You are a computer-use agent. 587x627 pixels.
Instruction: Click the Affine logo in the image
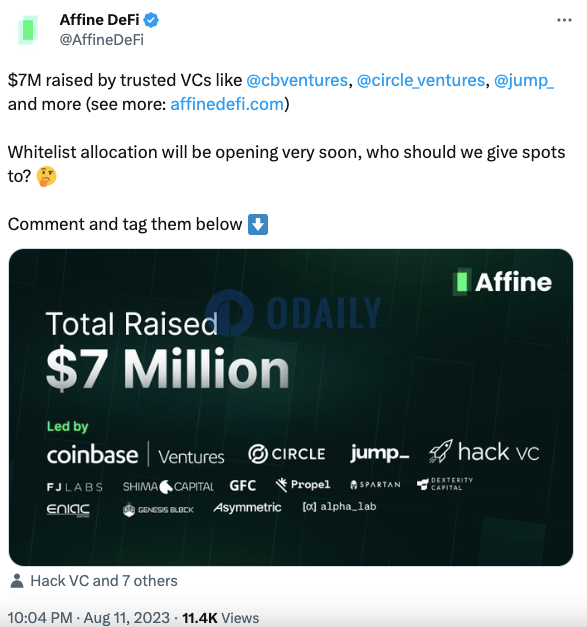(x=502, y=282)
